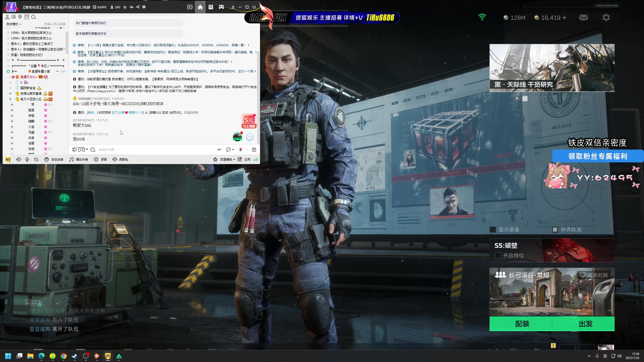Open Chrome from the Windows taskbar
Viewport: 644px width, 362px height.
[x=64, y=356]
